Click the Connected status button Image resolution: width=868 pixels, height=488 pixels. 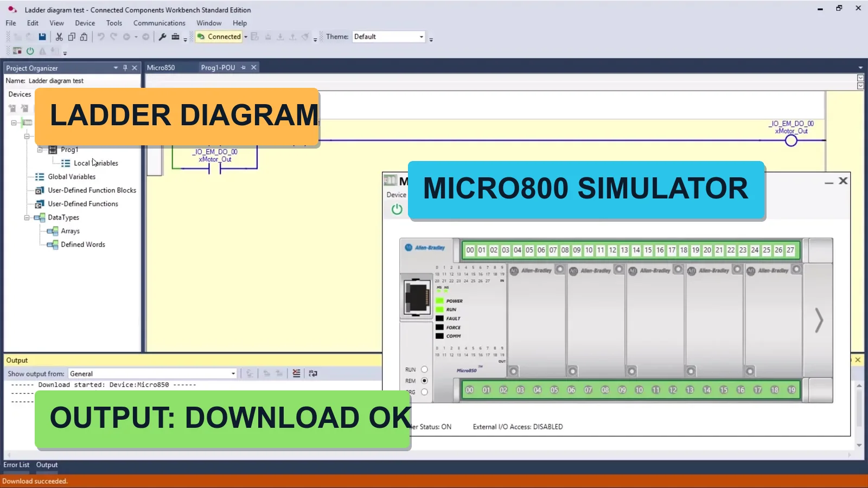tap(219, 37)
